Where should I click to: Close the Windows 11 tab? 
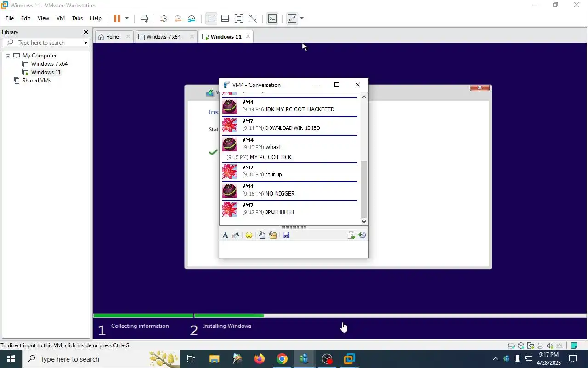coord(248,37)
